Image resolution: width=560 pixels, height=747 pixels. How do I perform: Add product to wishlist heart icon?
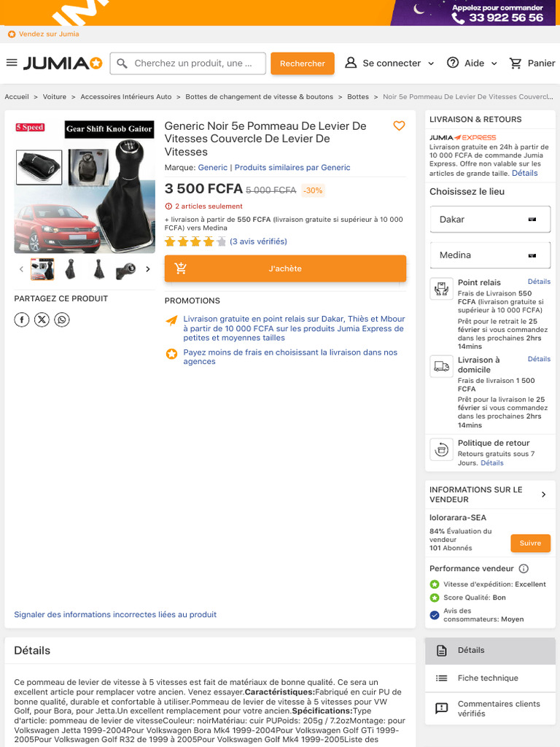pyautogui.click(x=399, y=125)
